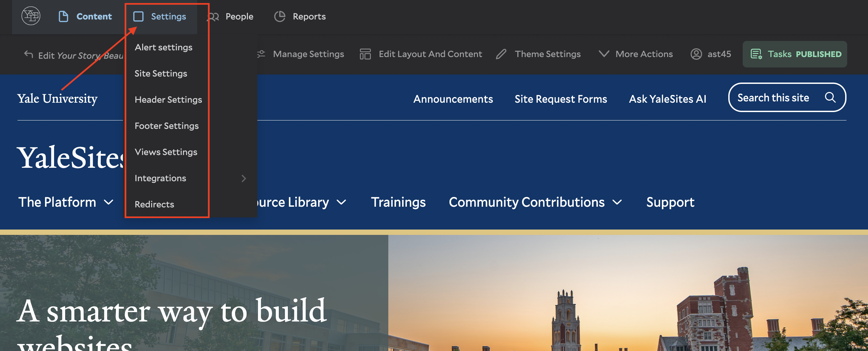The image size is (868, 351).
Task: Open Ask YaleSites AI link
Action: tap(667, 99)
